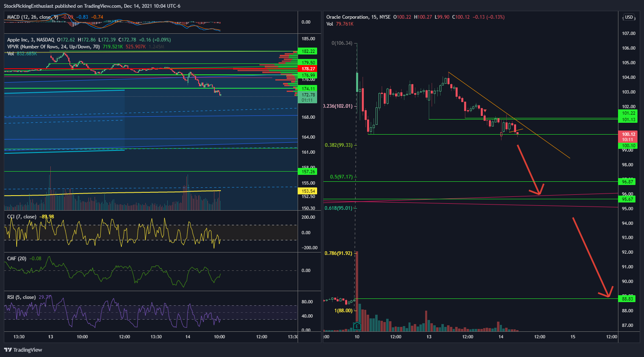Click the RSI value 29.77

click(45, 297)
